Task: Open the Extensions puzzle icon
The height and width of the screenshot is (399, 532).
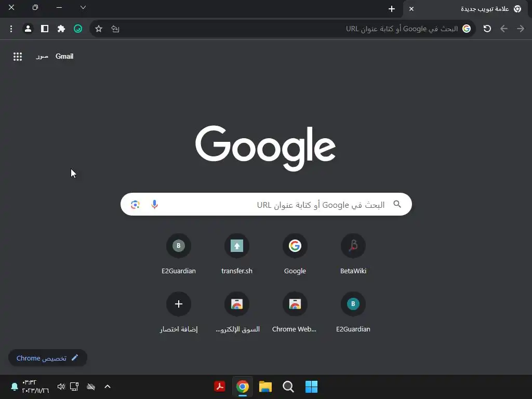Action: click(x=61, y=29)
